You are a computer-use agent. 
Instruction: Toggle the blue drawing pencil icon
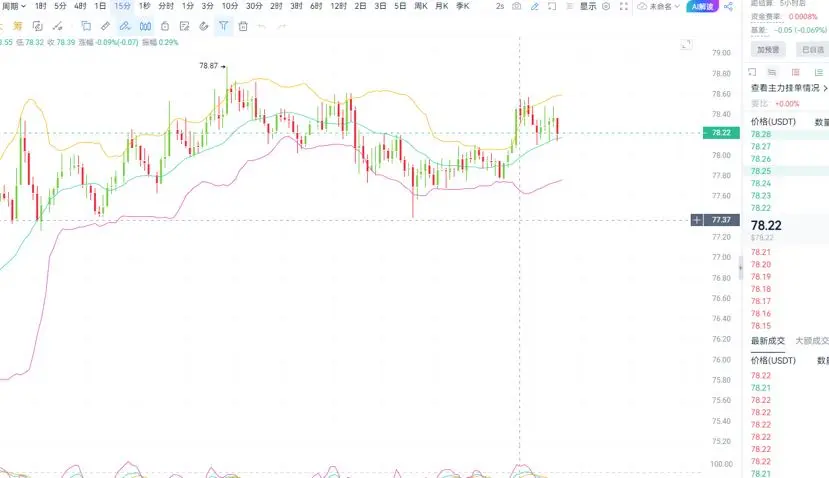[x=535, y=6]
